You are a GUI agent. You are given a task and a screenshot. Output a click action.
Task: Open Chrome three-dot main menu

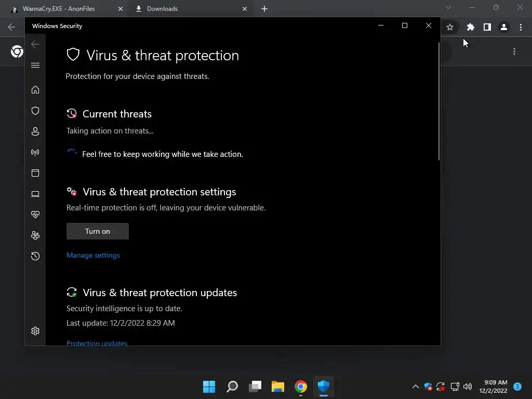521,27
